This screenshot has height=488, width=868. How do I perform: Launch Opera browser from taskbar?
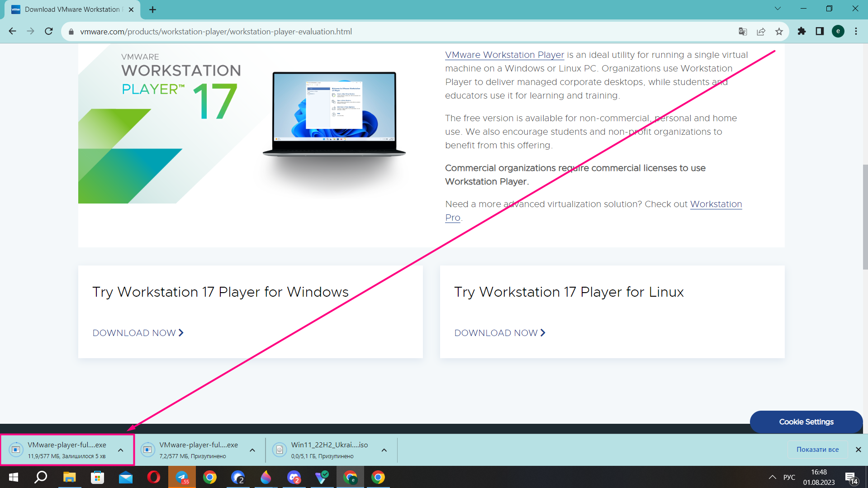[154, 477]
